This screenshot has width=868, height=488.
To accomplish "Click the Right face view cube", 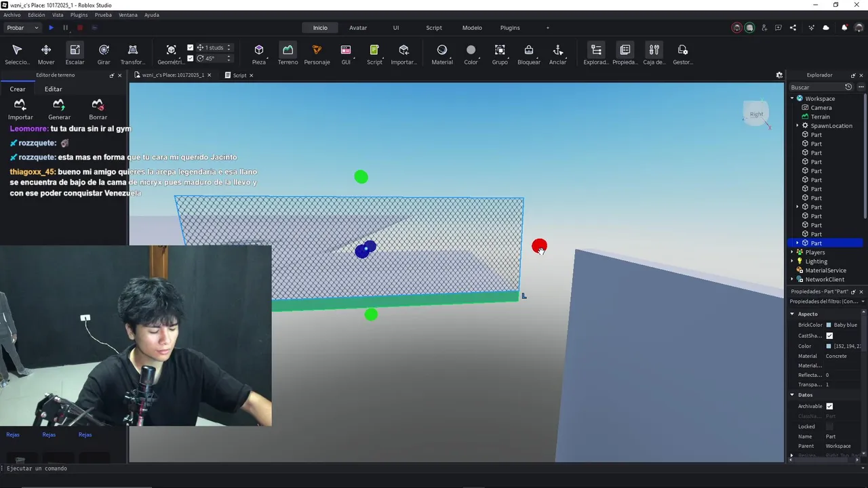I will click(x=756, y=114).
